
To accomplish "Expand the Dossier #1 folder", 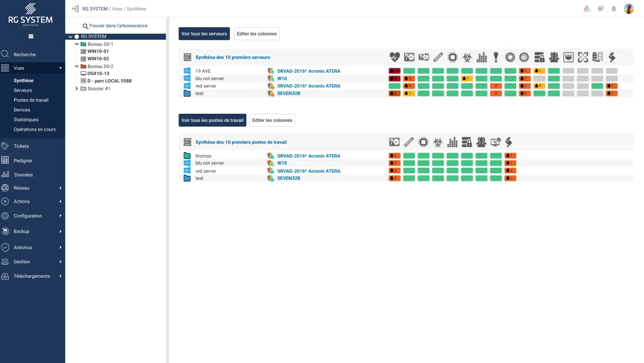I will (77, 89).
